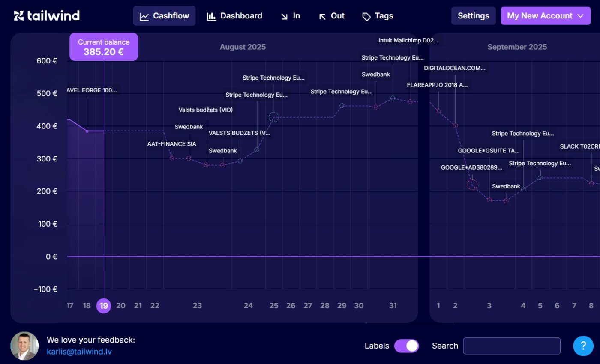Select day 19 highlighted date marker
This screenshot has height=364, width=600.
pos(104,306)
